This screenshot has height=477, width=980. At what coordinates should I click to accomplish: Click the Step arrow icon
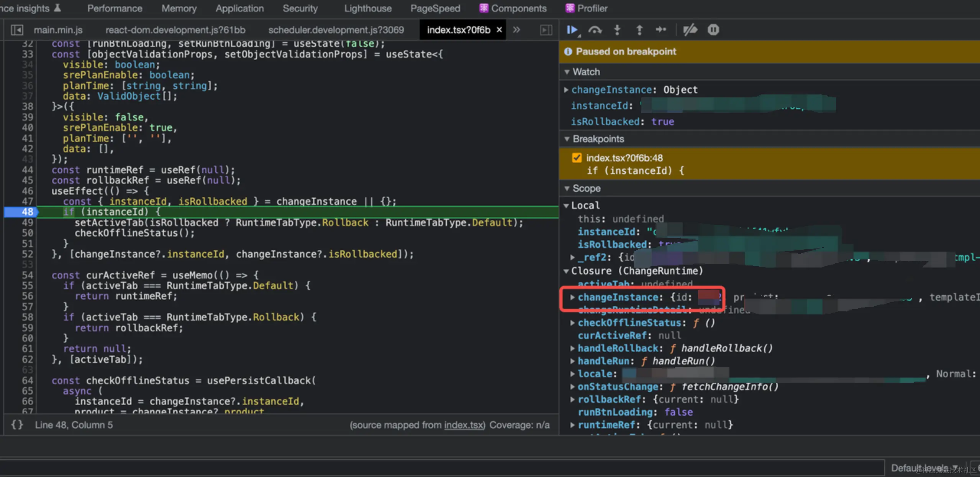[x=661, y=30]
